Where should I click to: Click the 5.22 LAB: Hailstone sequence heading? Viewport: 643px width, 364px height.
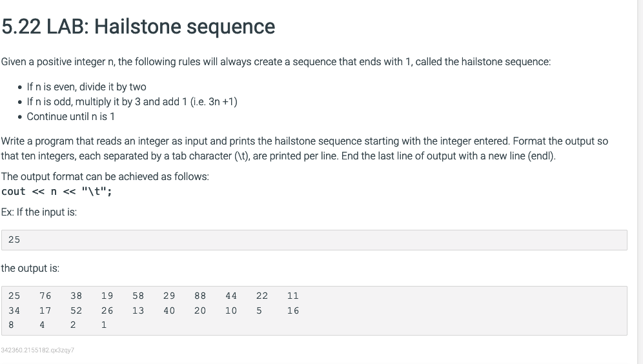pos(138,26)
